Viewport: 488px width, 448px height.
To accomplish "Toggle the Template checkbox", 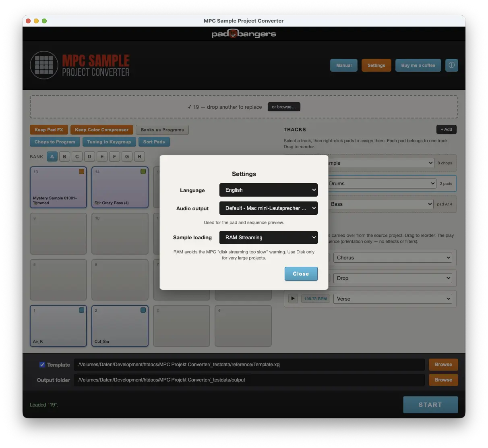I will [x=42, y=365].
